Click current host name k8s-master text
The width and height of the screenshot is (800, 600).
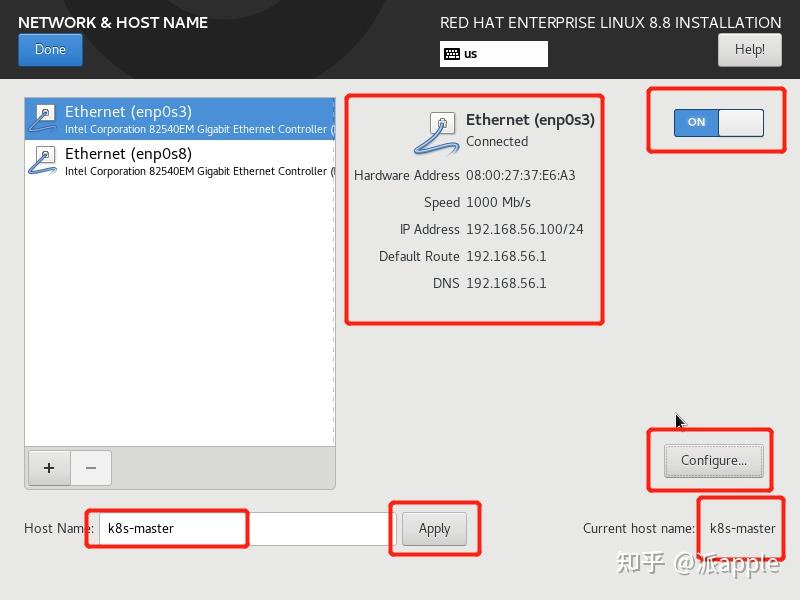(x=742, y=529)
